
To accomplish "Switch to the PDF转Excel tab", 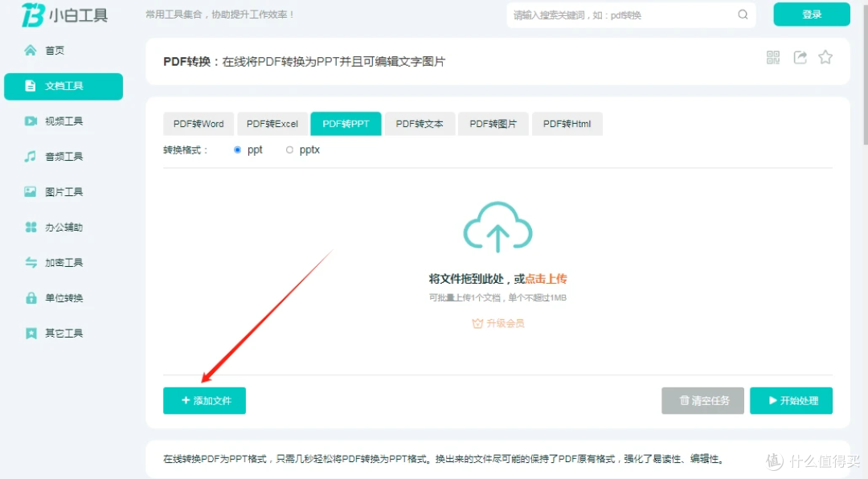I will click(272, 124).
